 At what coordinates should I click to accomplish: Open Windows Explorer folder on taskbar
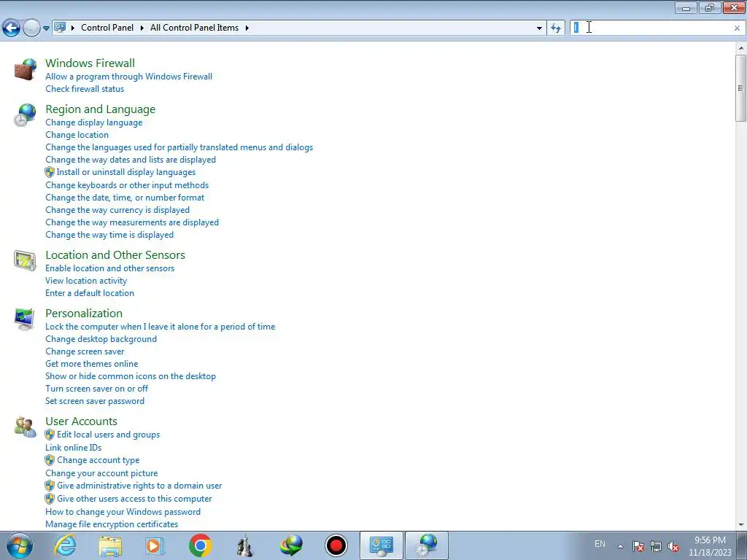click(x=110, y=545)
